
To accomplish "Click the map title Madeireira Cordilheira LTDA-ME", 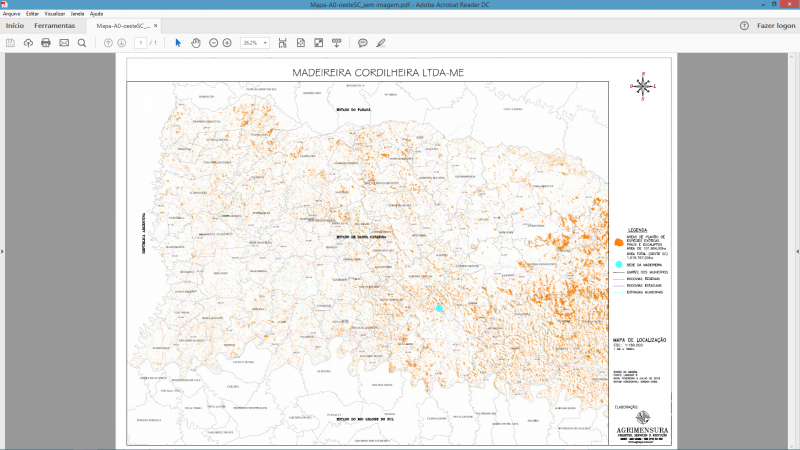I will [x=378, y=73].
